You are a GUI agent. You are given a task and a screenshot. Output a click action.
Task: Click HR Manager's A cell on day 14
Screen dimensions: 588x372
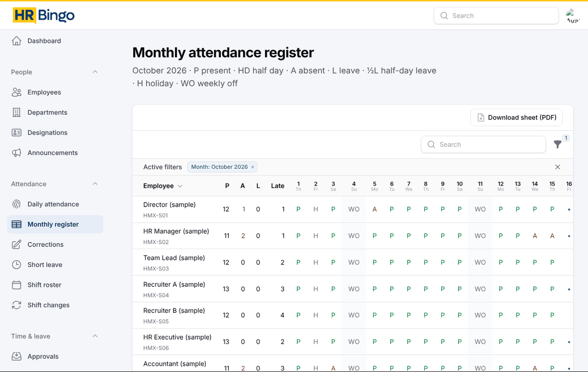(535, 236)
